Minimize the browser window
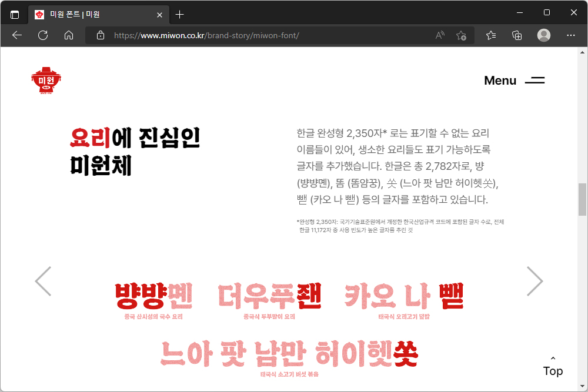This screenshot has height=392, width=588. [520, 12]
